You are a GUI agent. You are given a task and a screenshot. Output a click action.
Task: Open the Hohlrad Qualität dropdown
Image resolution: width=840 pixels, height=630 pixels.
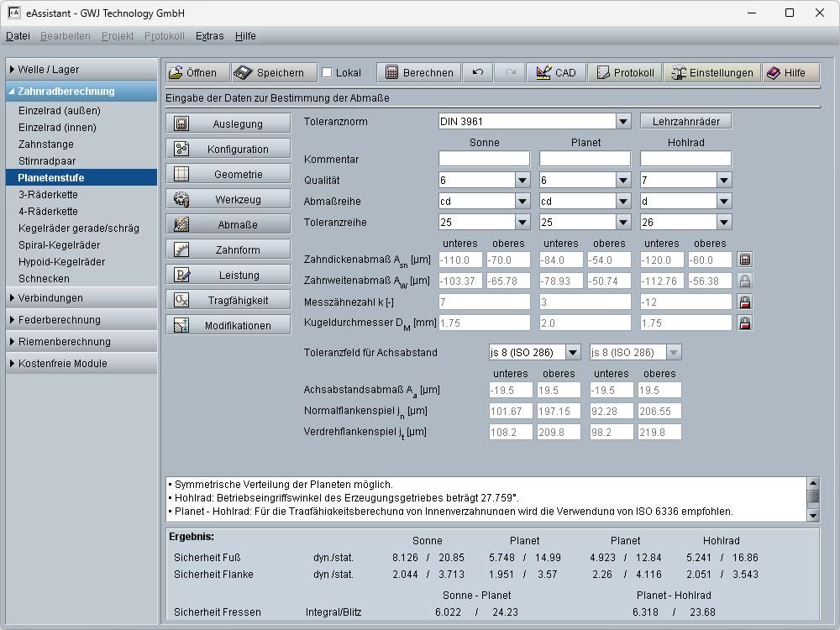tap(723, 181)
